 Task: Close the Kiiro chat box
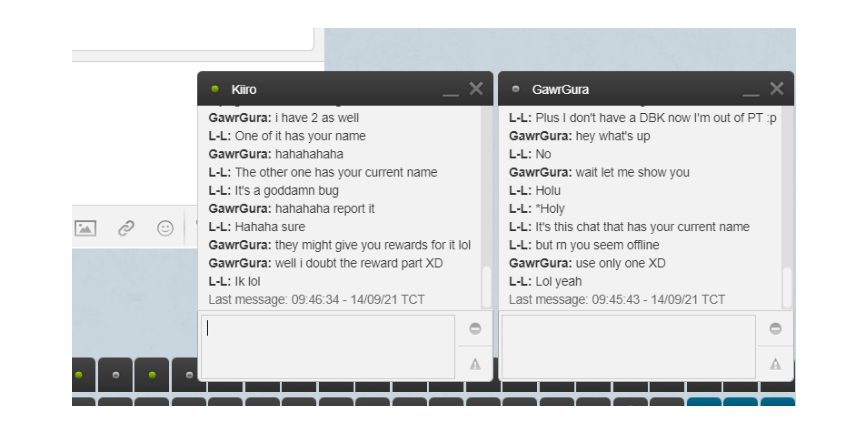(x=476, y=89)
